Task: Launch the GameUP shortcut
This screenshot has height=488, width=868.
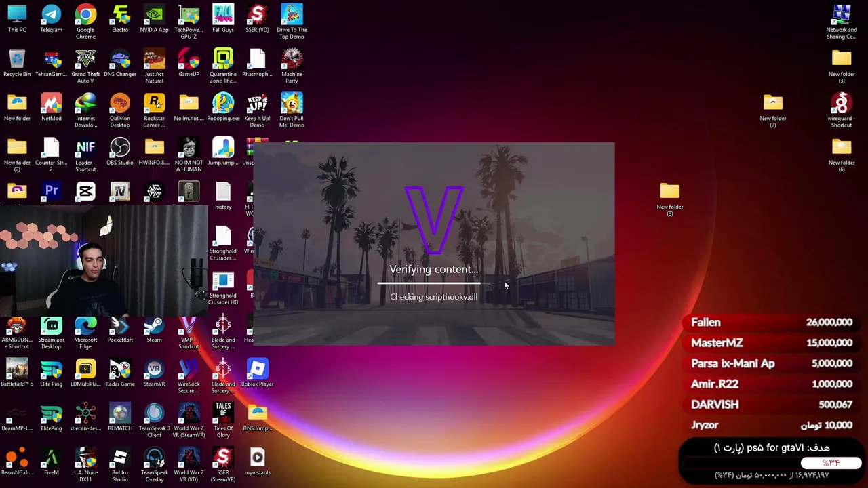Action: tap(189, 63)
